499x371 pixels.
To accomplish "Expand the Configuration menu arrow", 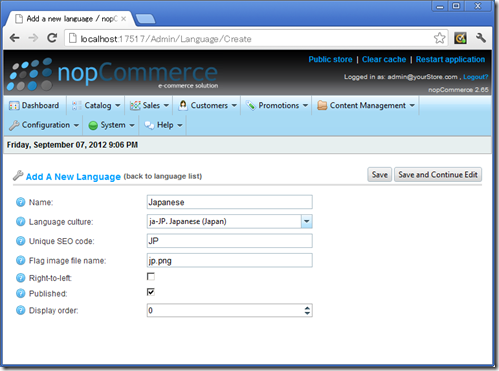I will pos(76,125).
